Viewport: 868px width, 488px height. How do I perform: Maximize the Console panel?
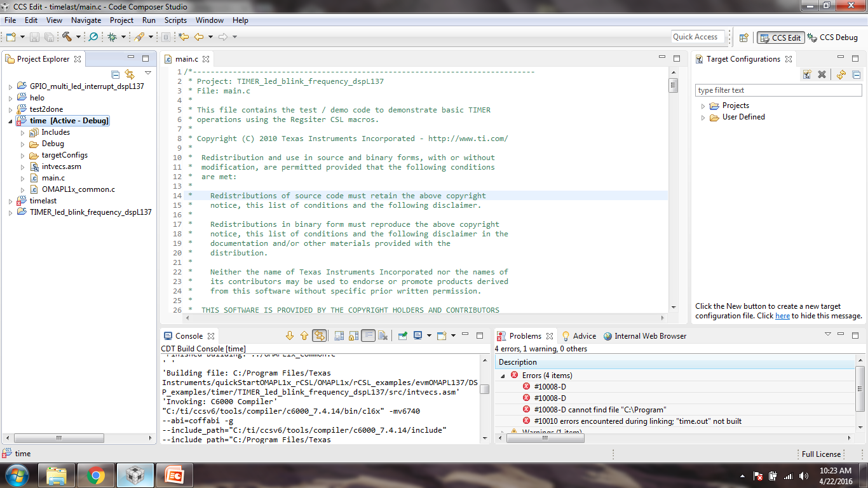(x=478, y=335)
